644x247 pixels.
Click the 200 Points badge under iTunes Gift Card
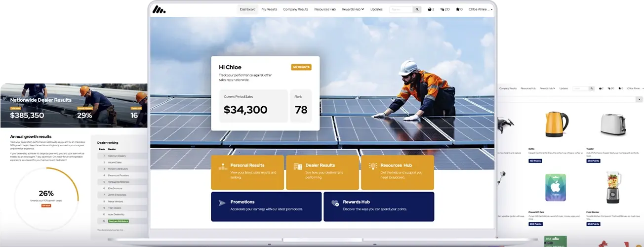click(x=535, y=224)
